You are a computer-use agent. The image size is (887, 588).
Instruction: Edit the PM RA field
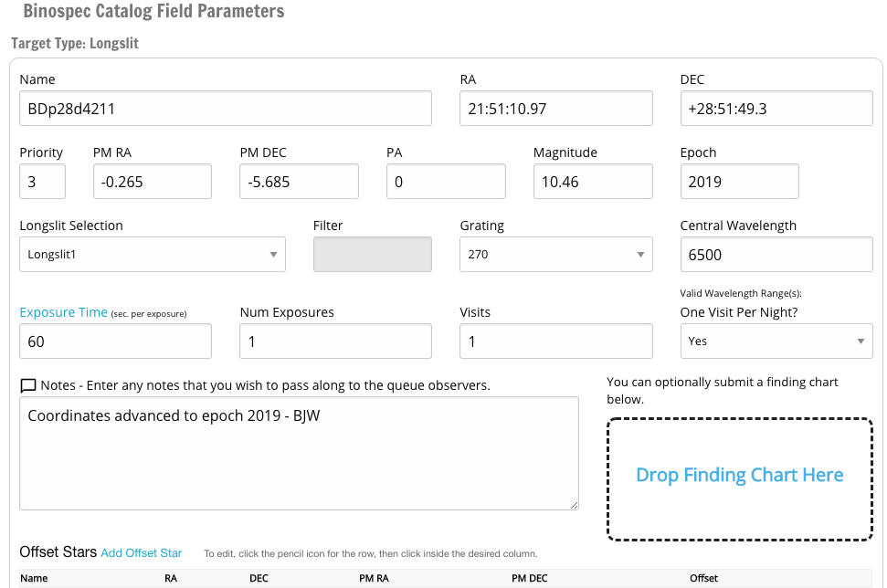pos(152,182)
